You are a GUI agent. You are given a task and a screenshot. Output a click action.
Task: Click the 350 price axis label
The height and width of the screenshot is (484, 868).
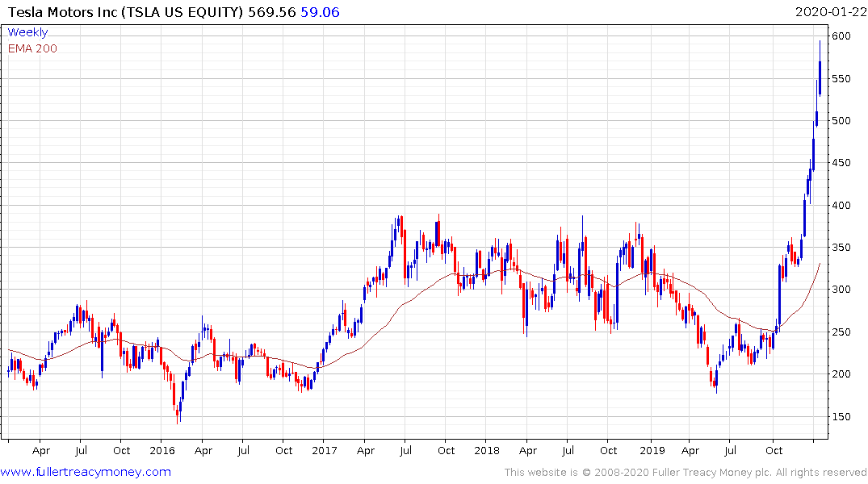pos(841,248)
